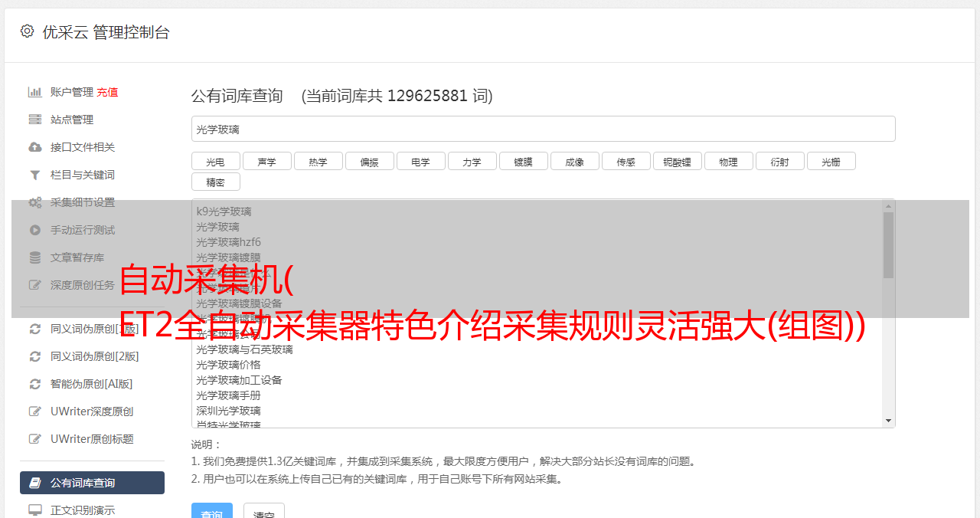Click the pencil icon for UWriter深度原创
The width and height of the screenshot is (980, 518).
pyautogui.click(x=35, y=411)
